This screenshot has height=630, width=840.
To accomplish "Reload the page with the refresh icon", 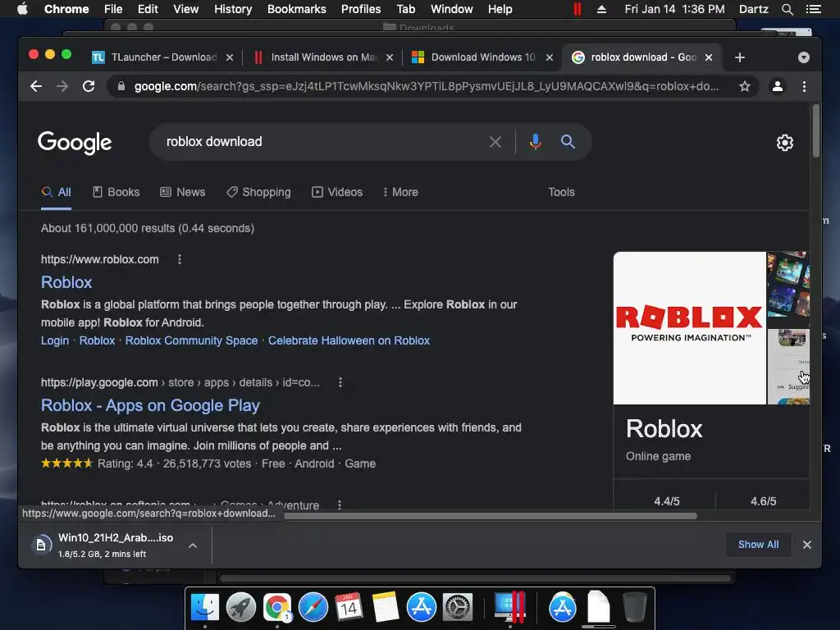I will point(89,86).
